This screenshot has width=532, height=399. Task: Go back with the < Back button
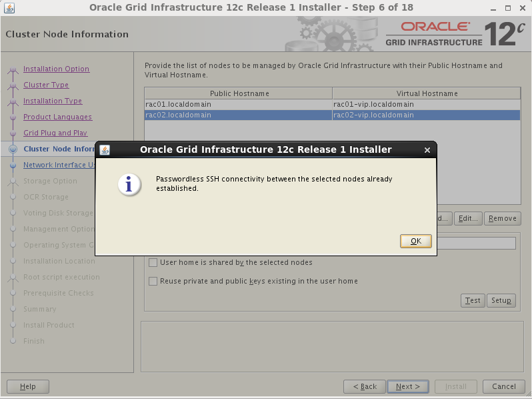[x=365, y=386]
